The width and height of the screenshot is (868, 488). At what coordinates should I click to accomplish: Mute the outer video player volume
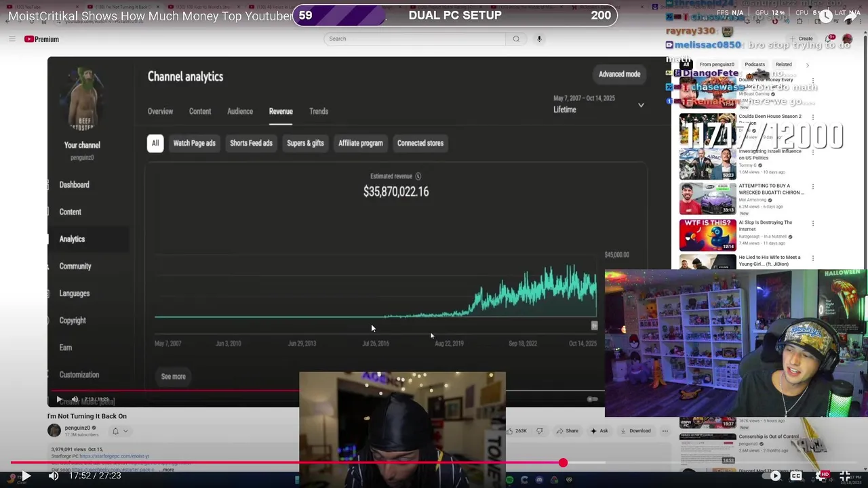[54, 476]
